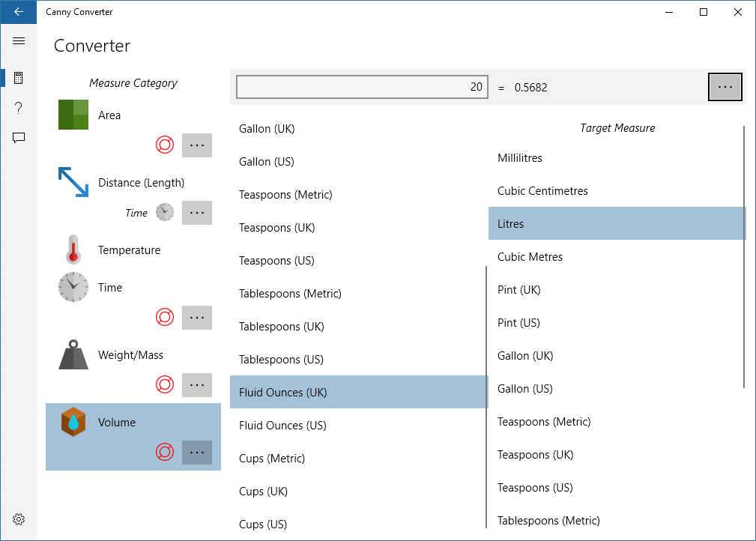Open settings gear in sidebar
The image size is (756, 541).
[x=19, y=519]
